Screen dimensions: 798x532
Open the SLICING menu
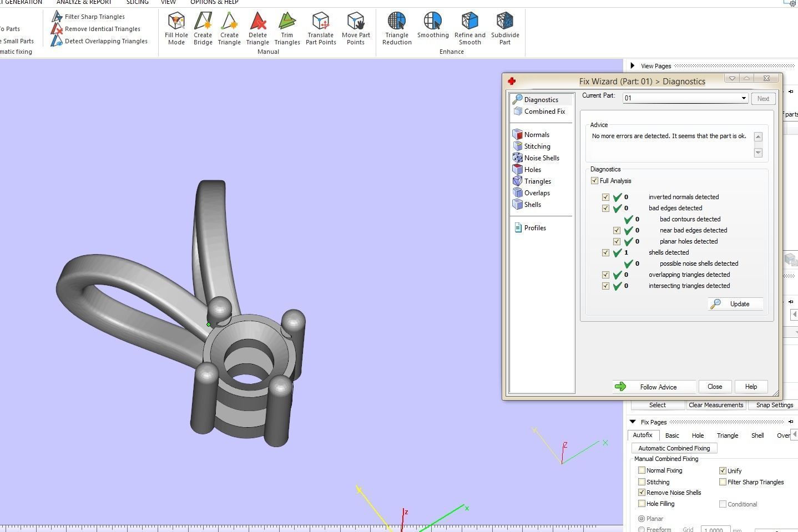pyautogui.click(x=137, y=2)
